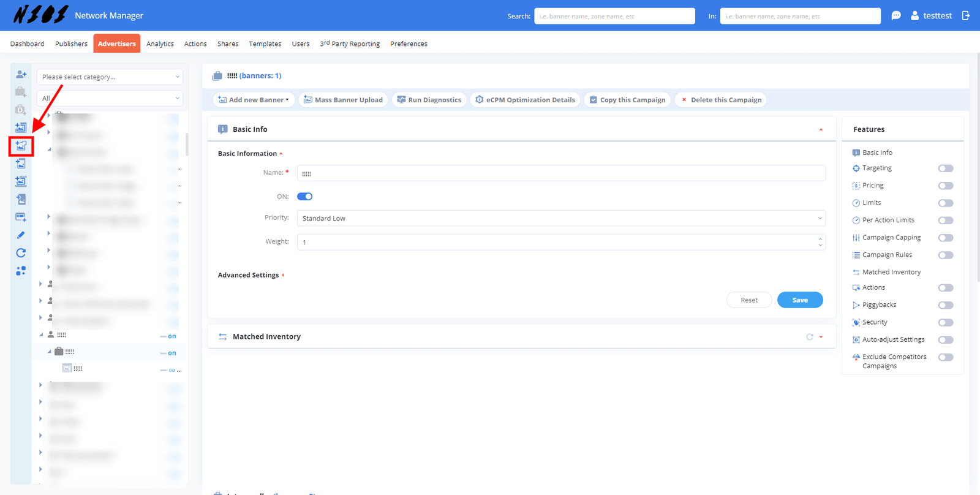Enable the Targeting feature toggle

[946, 168]
